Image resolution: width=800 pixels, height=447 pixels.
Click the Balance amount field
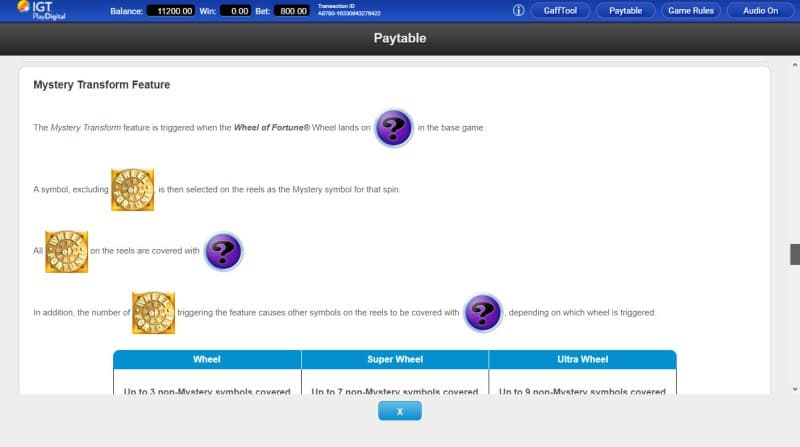point(171,11)
